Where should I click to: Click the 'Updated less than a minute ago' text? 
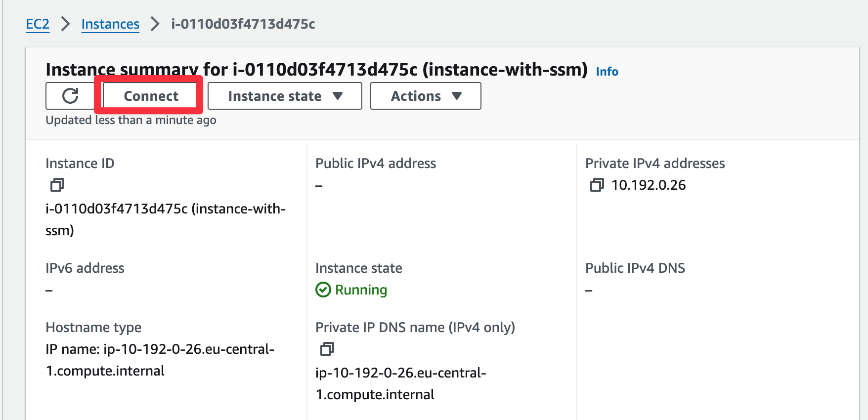tap(130, 120)
